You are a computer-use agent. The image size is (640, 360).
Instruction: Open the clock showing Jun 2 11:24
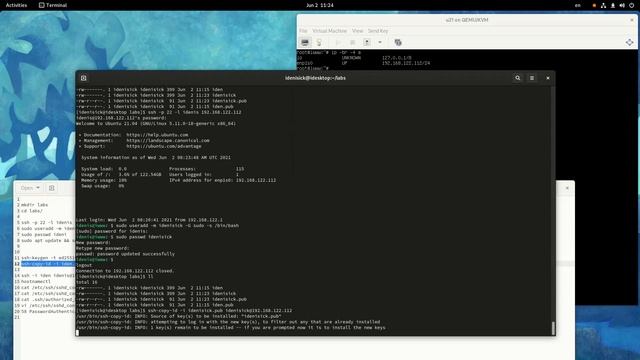click(x=320, y=5)
